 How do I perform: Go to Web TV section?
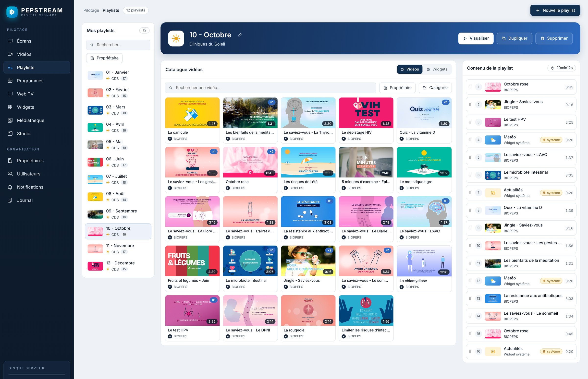pos(37,94)
